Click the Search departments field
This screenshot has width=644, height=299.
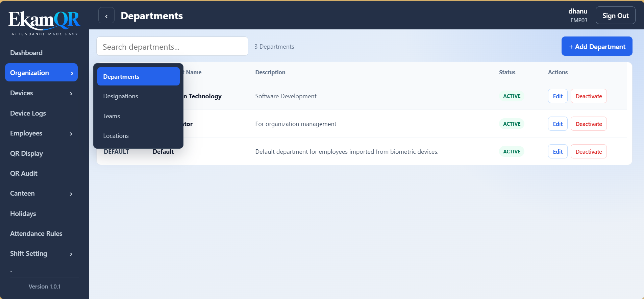point(172,46)
